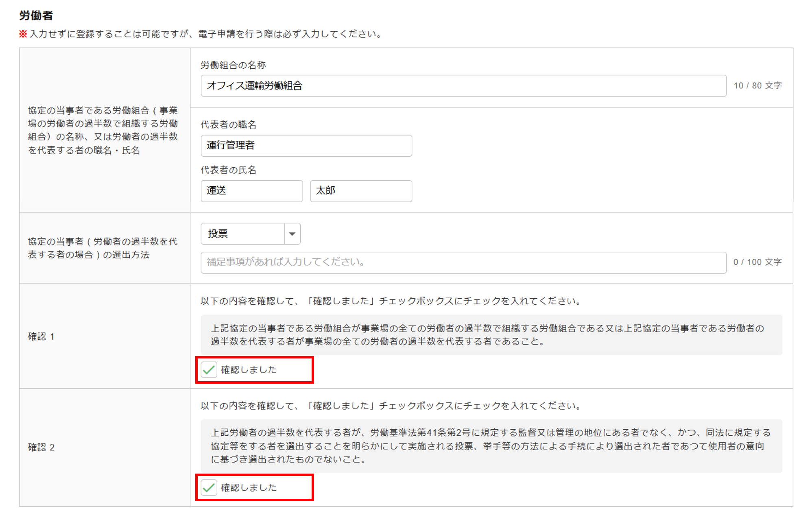Click the 確認しました label under 確認 1
The height and width of the screenshot is (522, 812).
[x=249, y=370]
